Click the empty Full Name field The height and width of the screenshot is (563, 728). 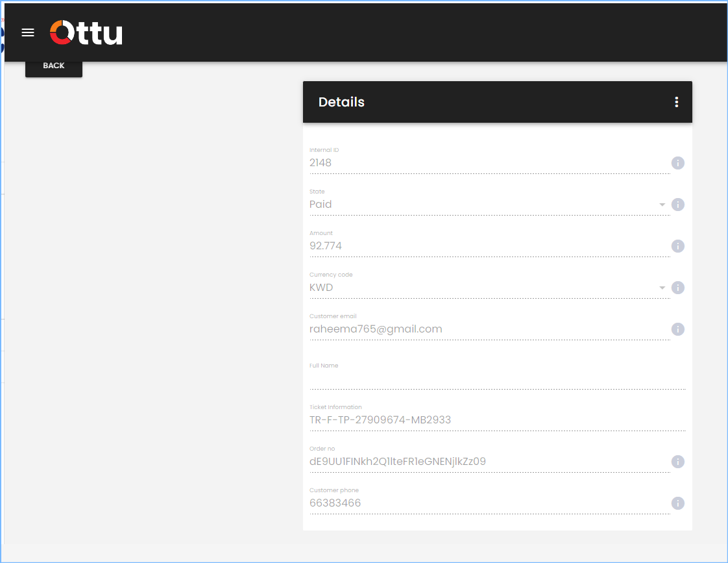pos(498,379)
